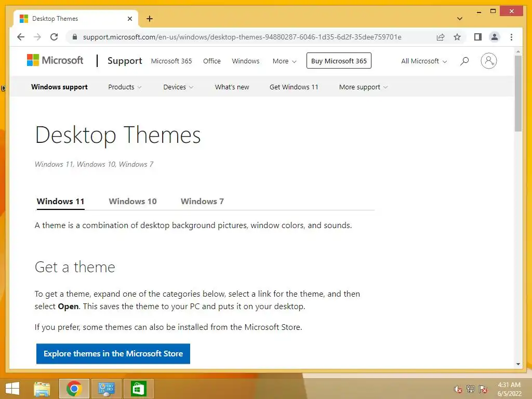Click the Chrome taskbar icon
The height and width of the screenshot is (399, 532).
[74, 389]
